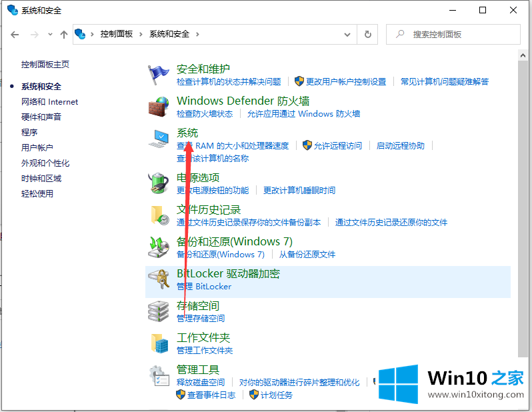Click 更改计算机睡眠时间 link

(x=299, y=191)
